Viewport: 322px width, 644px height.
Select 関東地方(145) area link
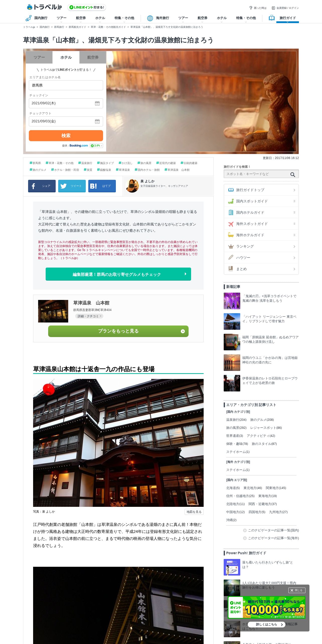(x=276, y=488)
